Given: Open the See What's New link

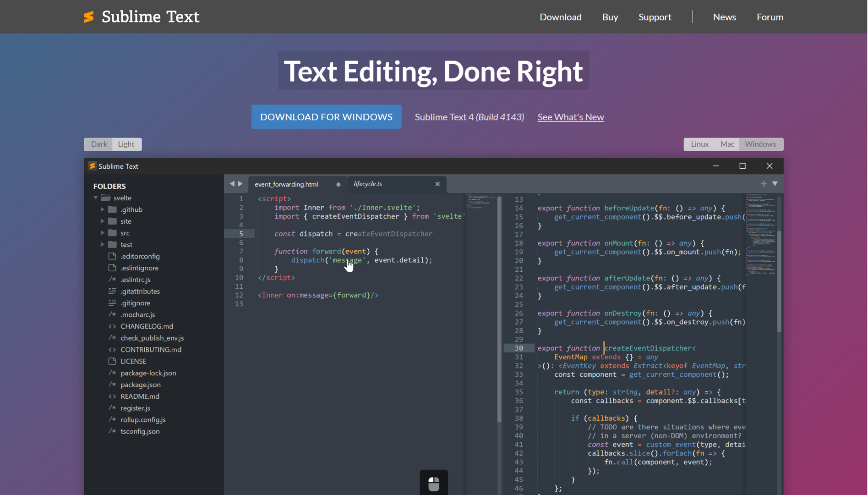Looking at the screenshot, I should tap(570, 117).
